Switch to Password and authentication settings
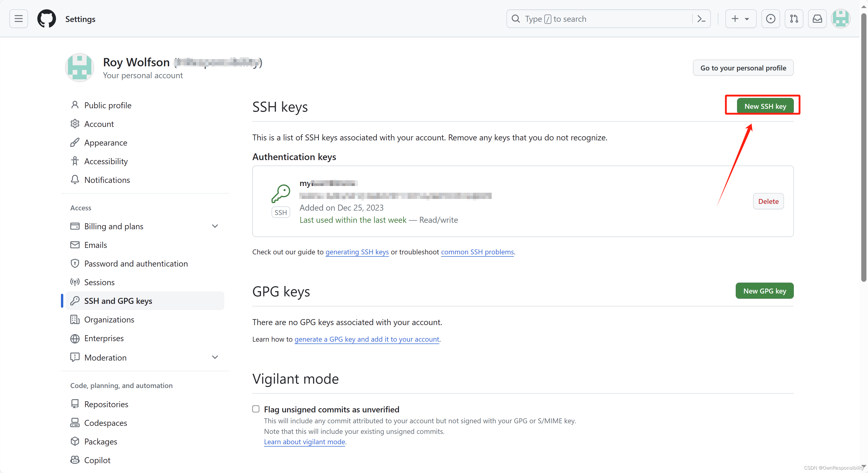Viewport: 868px width, 473px height. point(136,263)
